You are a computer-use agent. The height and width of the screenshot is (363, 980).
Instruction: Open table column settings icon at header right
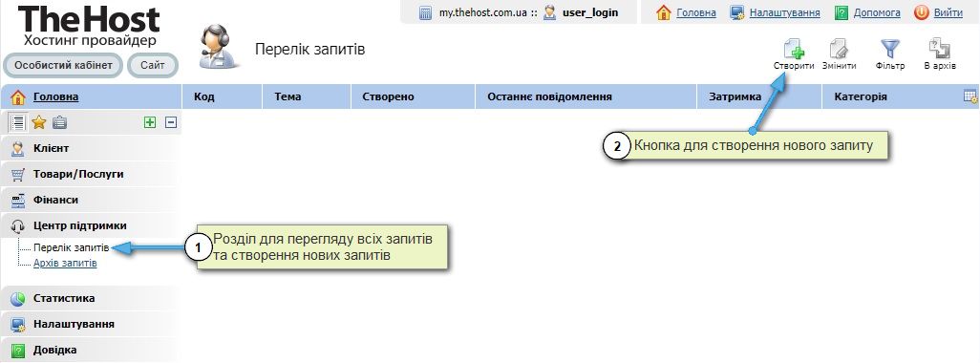point(970,96)
